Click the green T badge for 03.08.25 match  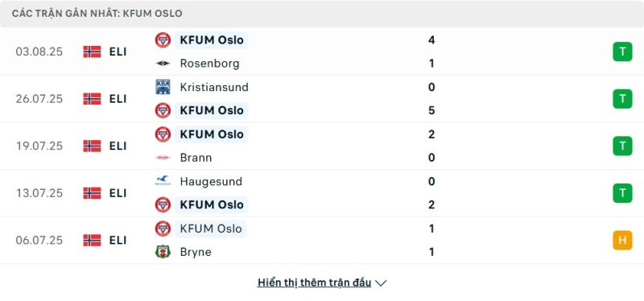click(622, 52)
